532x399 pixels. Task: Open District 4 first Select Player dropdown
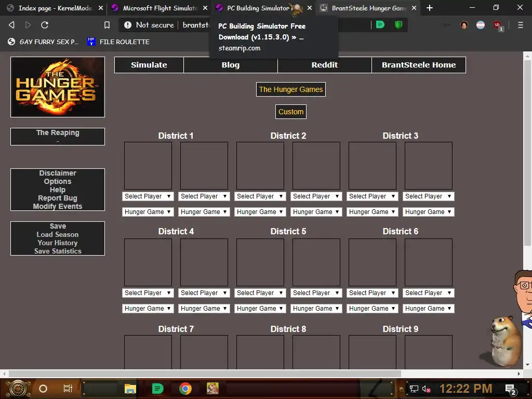(x=148, y=293)
